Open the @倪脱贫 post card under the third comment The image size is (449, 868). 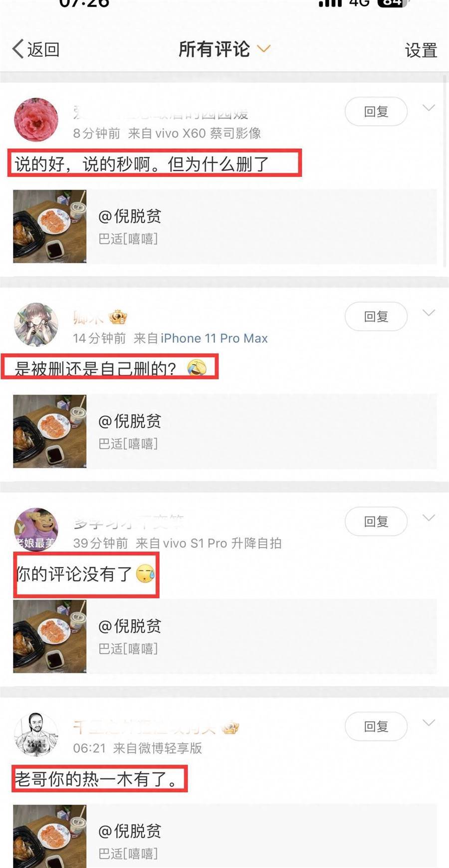224,636
